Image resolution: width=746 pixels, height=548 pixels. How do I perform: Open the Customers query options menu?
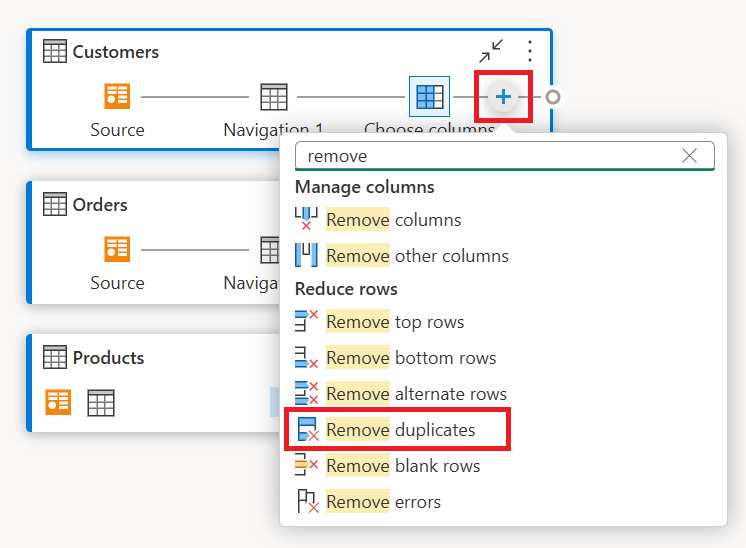(530, 51)
